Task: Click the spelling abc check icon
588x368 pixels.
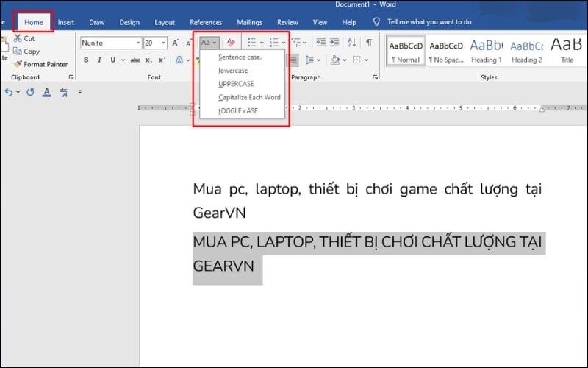Action: (64, 92)
